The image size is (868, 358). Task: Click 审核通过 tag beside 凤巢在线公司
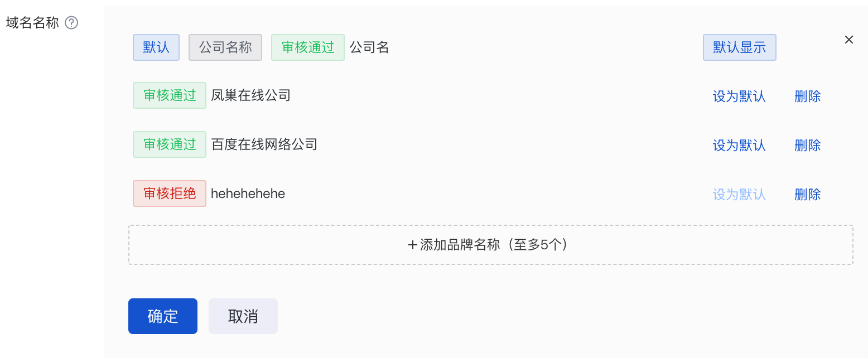170,95
